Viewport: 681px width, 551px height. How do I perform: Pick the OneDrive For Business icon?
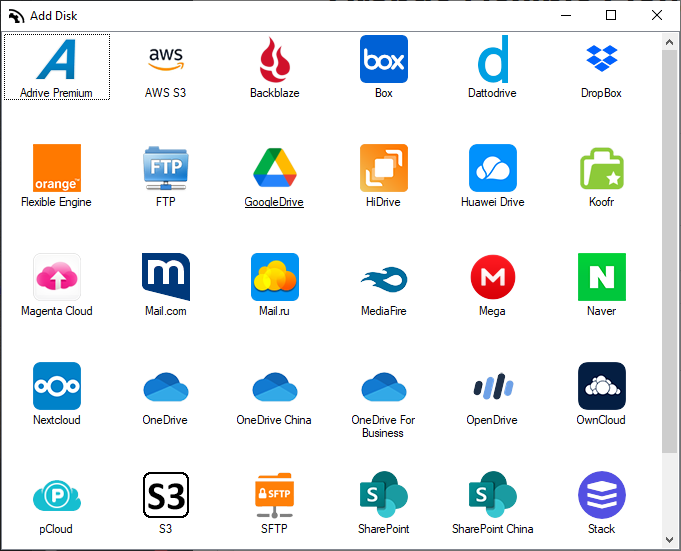click(383, 386)
